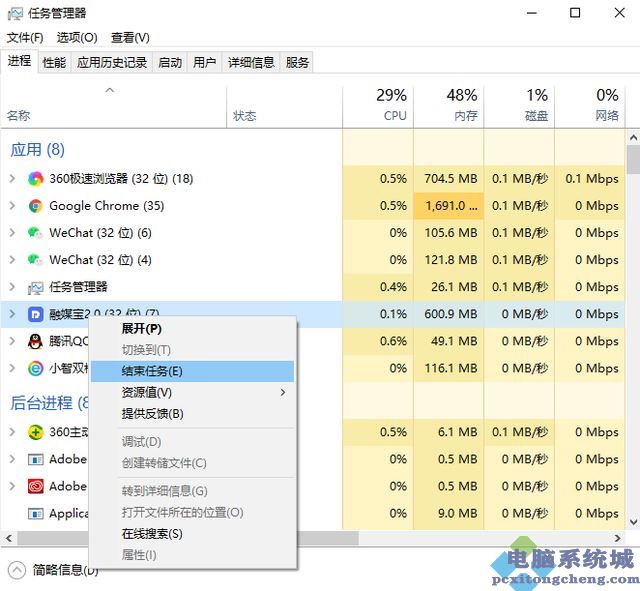Expand the Google Chrome (35) process group
Viewport: 640px width, 591px height.
(12, 206)
